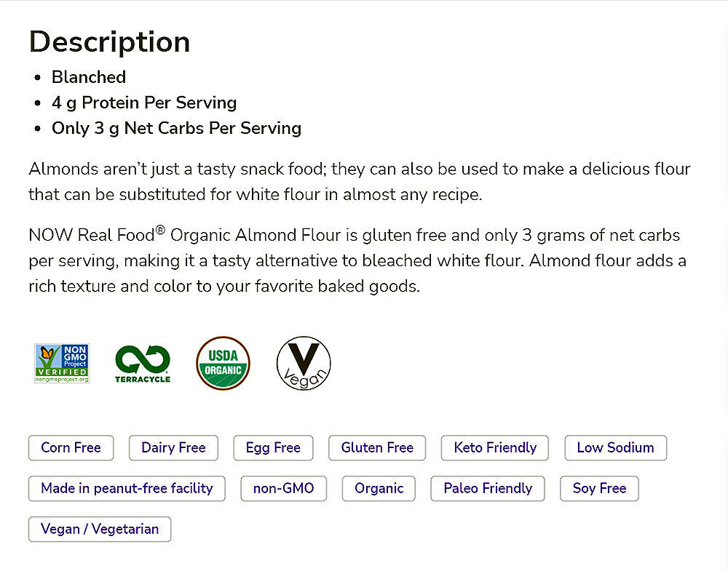Click the Non-GMO Project Verified badge
Image resolution: width=728 pixels, height=571 pixels.
tap(62, 363)
